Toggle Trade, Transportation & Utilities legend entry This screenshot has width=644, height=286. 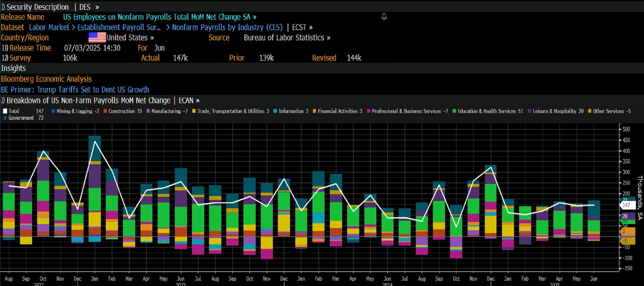click(x=230, y=111)
